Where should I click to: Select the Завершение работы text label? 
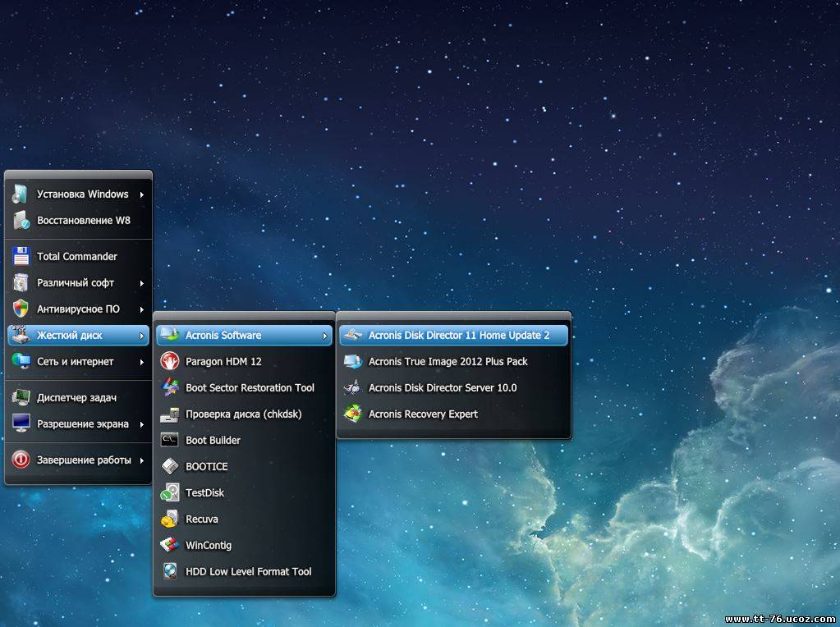pos(84,460)
